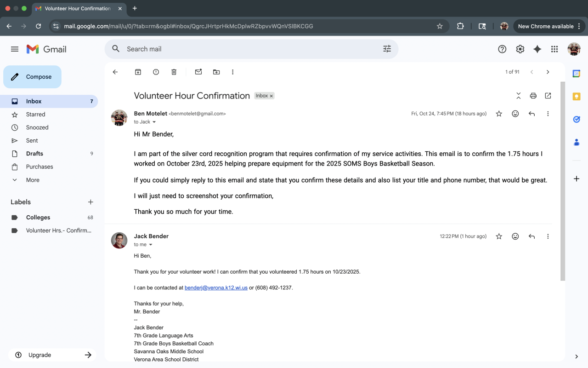Star Ben Motelet's message
This screenshot has height=368, width=588.
499,114
